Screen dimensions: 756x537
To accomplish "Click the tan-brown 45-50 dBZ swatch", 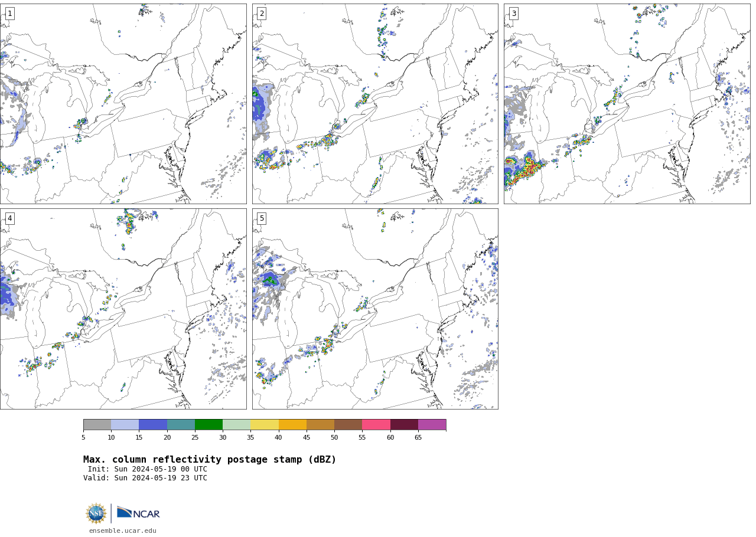I will click(x=320, y=425).
